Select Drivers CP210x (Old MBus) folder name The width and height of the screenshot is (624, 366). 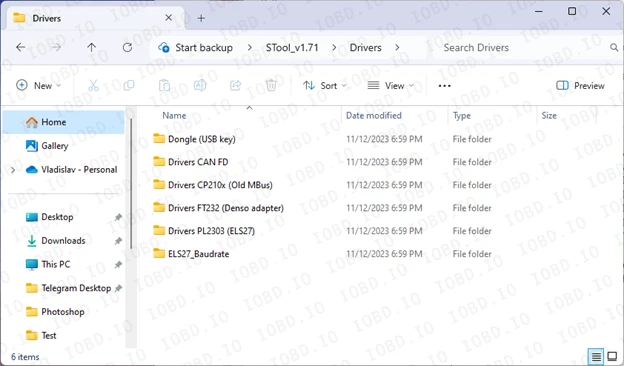pos(220,185)
